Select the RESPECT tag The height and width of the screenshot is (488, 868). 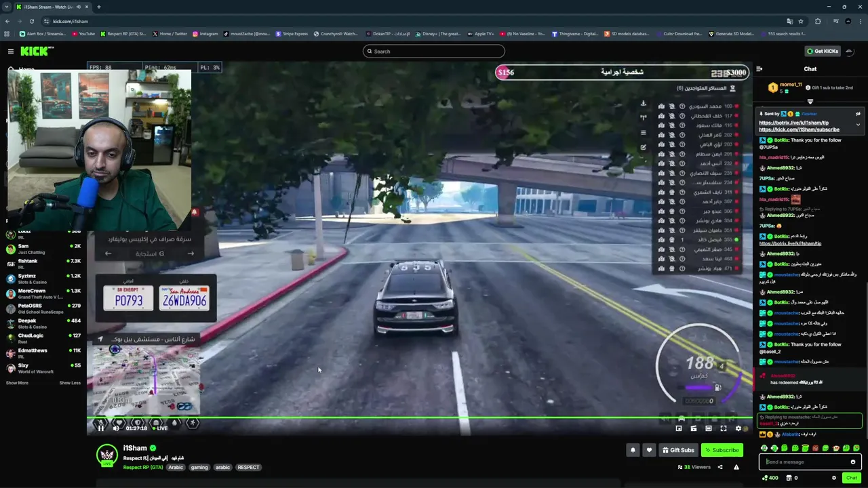point(248,467)
